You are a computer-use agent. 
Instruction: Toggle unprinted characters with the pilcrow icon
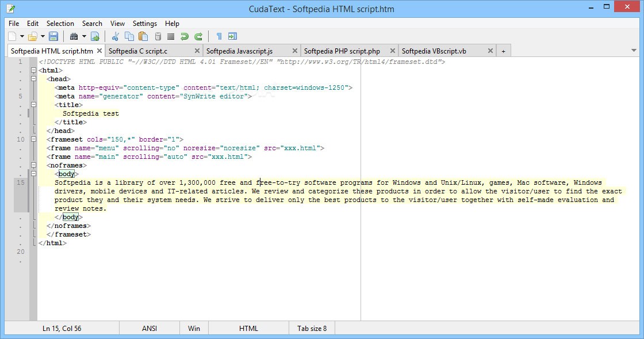(218, 37)
